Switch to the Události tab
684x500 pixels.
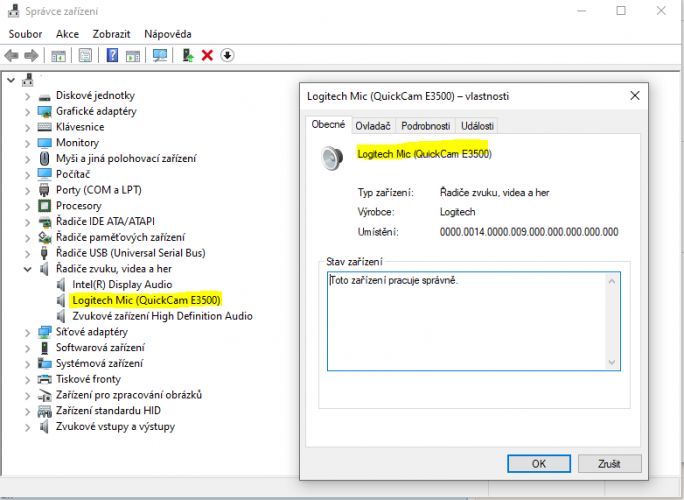click(477, 126)
